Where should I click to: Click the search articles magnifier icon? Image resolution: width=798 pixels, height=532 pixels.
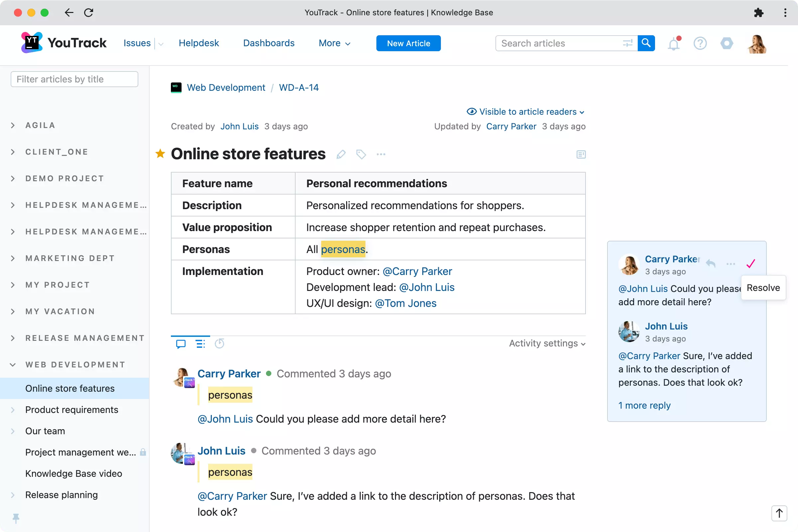[x=647, y=43]
